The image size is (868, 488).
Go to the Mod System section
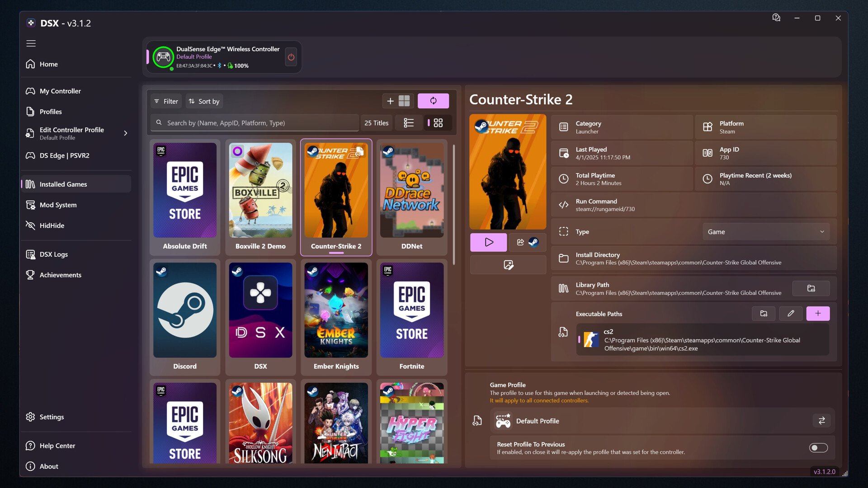click(58, 205)
